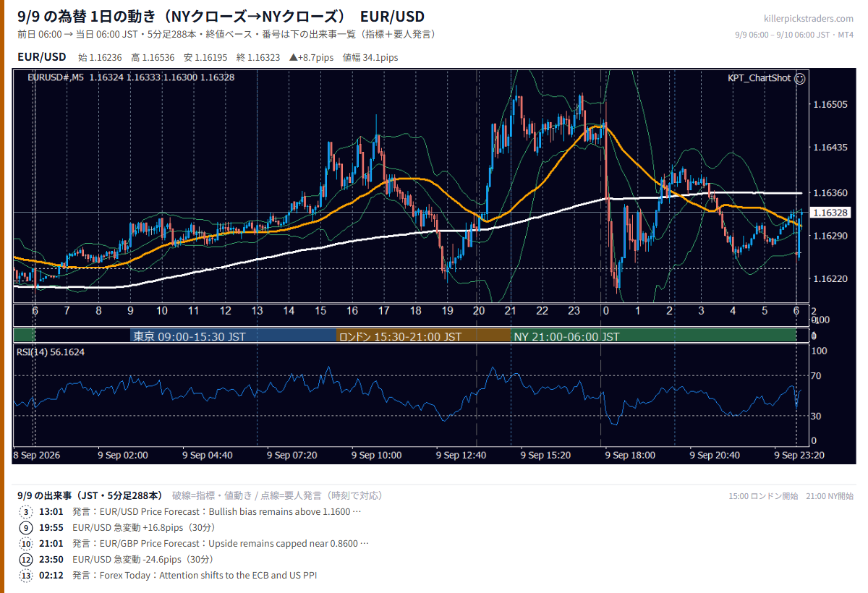
Task: Click hour 18 on the hour axis
Action: [x=415, y=311]
